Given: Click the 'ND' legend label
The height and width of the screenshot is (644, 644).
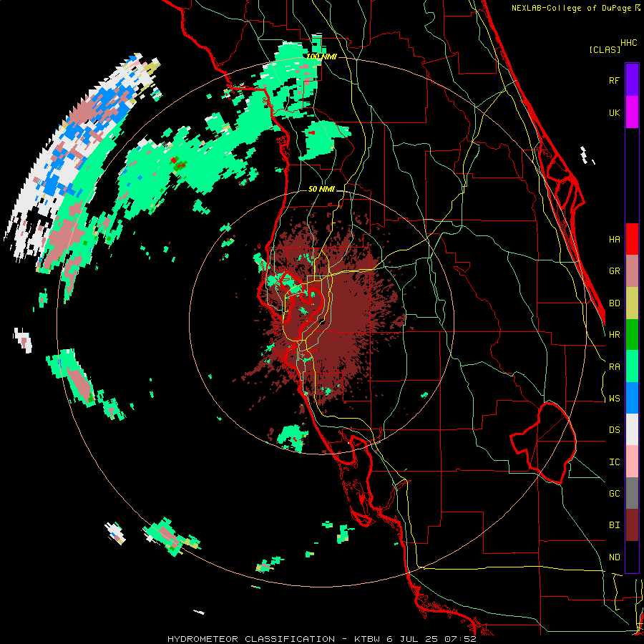Looking at the screenshot, I should (x=614, y=557).
